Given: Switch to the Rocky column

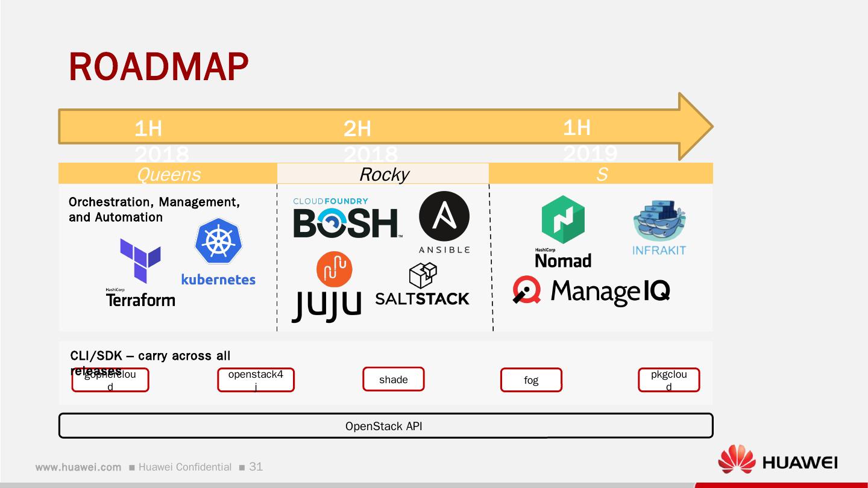Looking at the screenshot, I should 384,174.
